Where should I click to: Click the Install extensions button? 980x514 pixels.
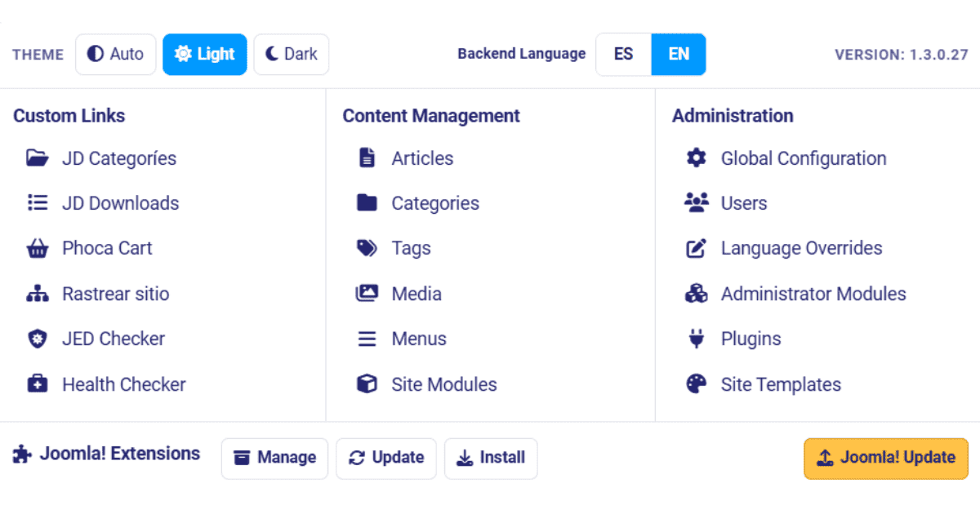click(x=491, y=458)
